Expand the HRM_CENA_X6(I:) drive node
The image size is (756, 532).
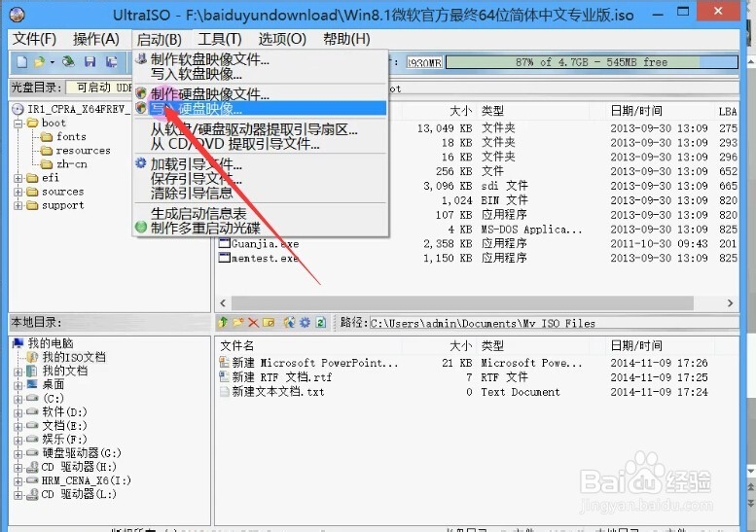point(18,480)
